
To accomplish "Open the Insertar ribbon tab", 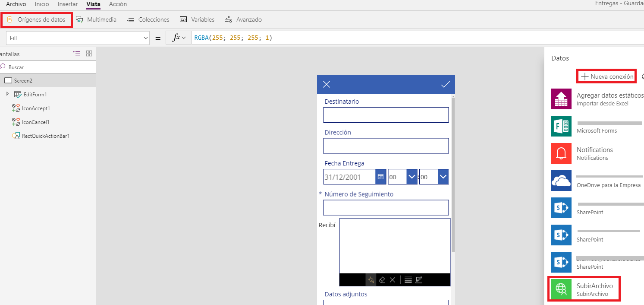I will point(68,4).
